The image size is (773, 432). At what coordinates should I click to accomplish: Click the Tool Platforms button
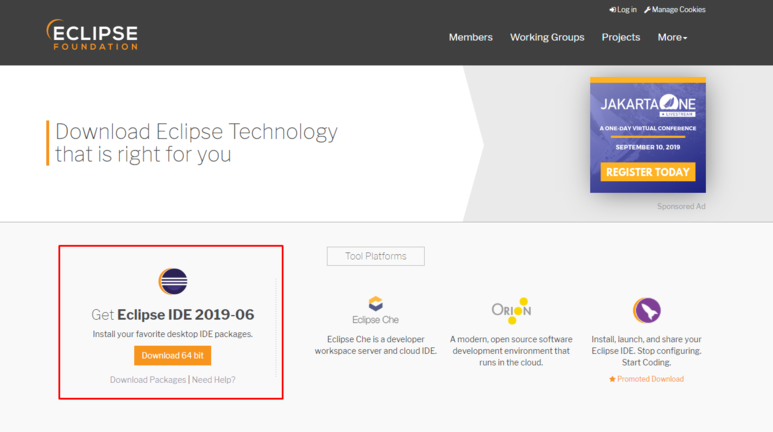point(376,256)
